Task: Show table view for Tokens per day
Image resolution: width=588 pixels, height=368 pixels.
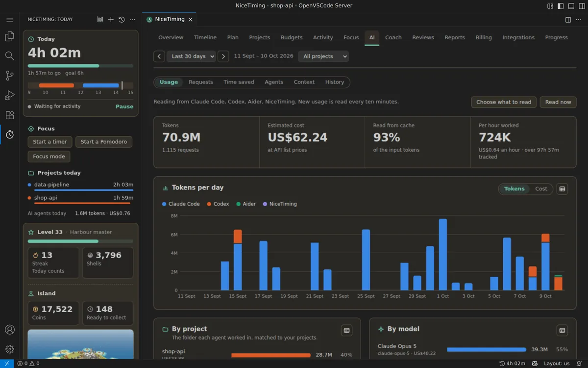Action: coord(563,189)
